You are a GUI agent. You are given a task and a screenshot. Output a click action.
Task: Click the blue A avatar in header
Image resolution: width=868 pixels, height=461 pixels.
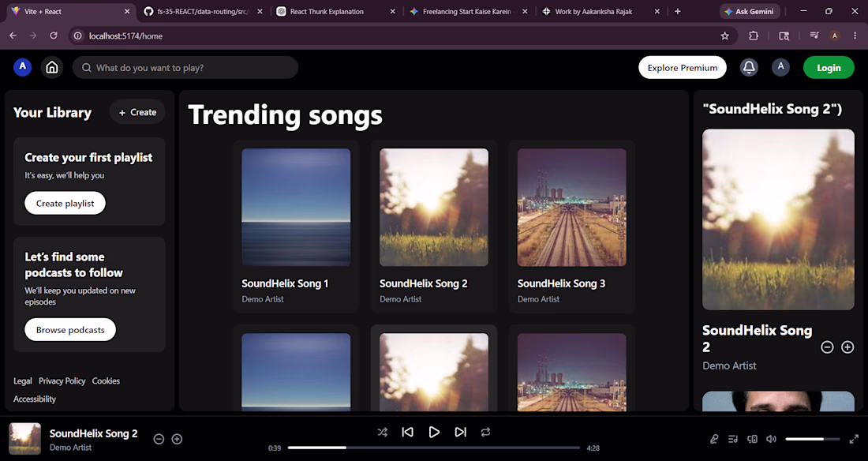pyautogui.click(x=23, y=67)
